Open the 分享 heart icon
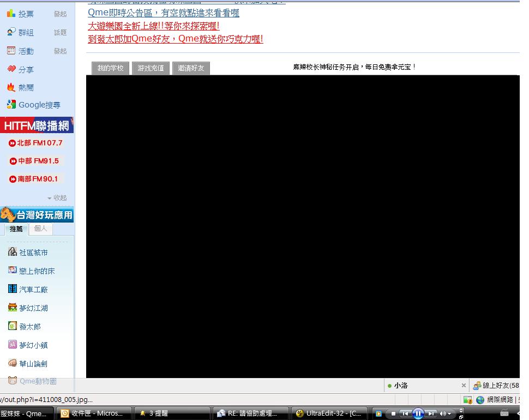The image size is (529, 420). click(11, 69)
